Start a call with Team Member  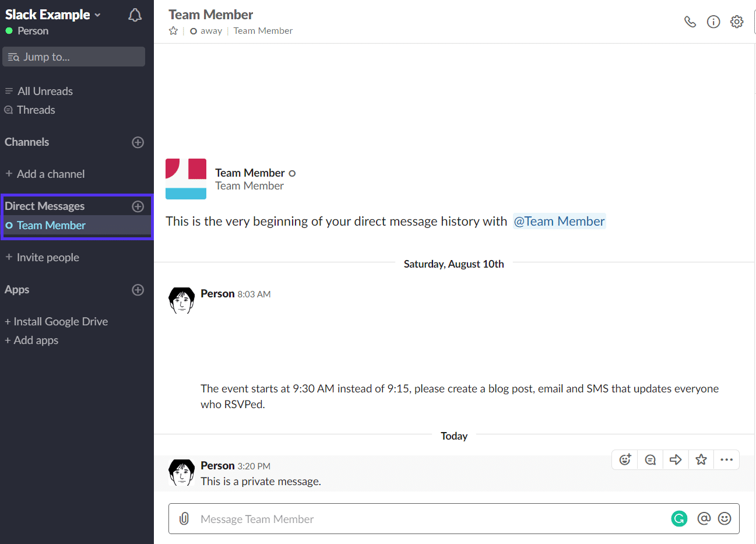690,21
